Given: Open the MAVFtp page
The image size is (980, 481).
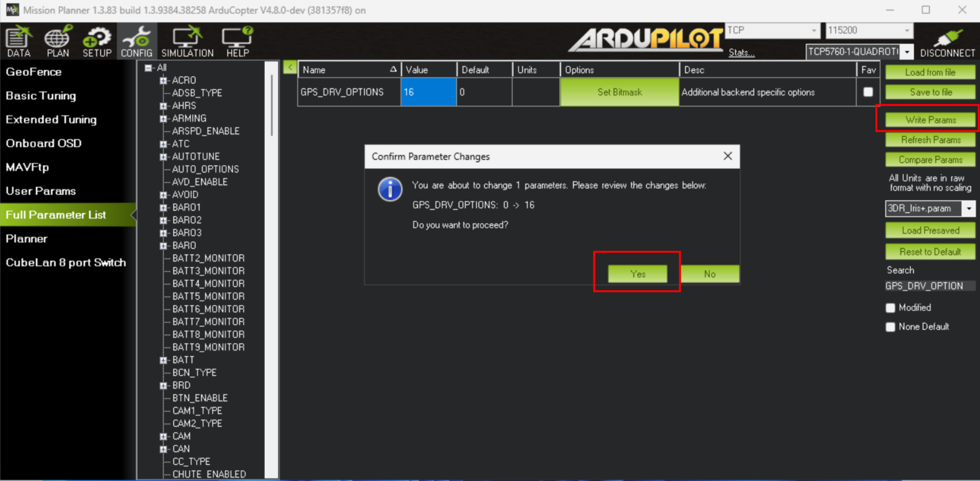Looking at the screenshot, I should pos(27,167).
